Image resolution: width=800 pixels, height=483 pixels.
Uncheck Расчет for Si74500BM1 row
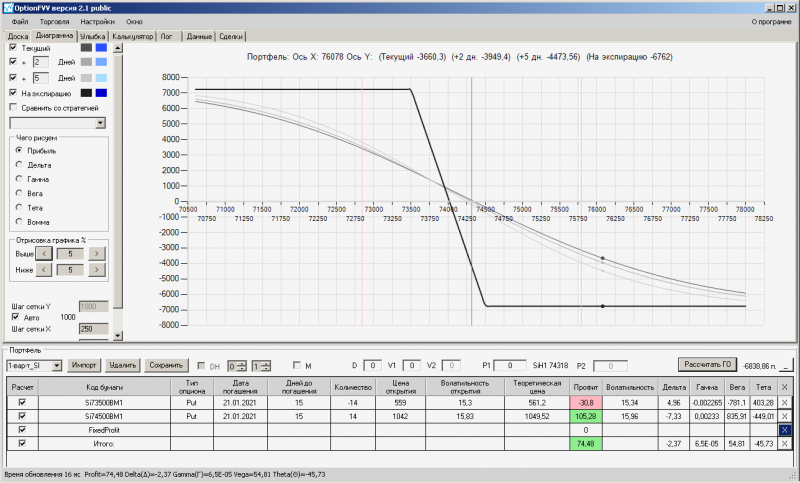(22, 416)
